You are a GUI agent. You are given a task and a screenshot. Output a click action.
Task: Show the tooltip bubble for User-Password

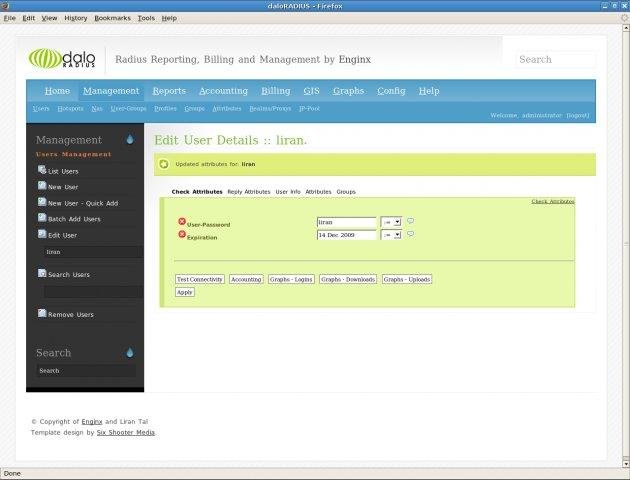[x=410, y=221]
